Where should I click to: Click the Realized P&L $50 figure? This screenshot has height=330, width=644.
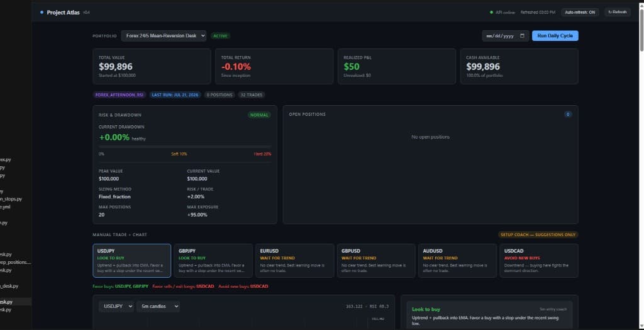[352, 67]
